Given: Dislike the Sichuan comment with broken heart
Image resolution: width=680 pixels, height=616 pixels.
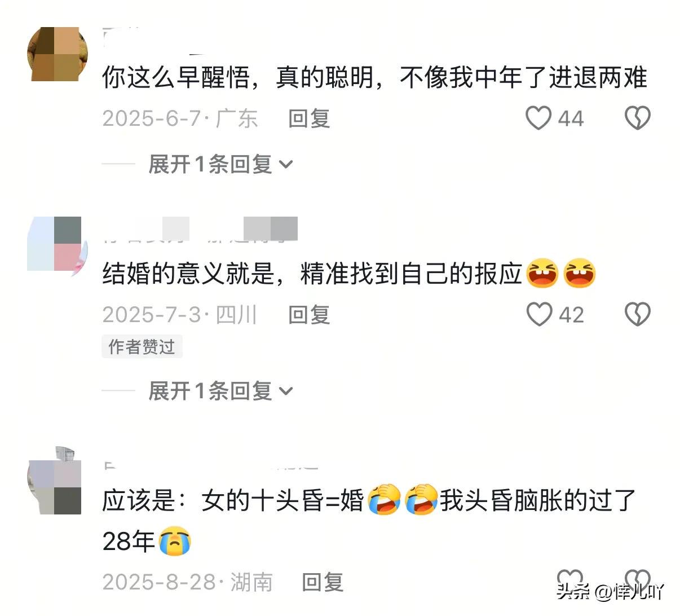Looking at the screenshot, I should click(638, 314).
